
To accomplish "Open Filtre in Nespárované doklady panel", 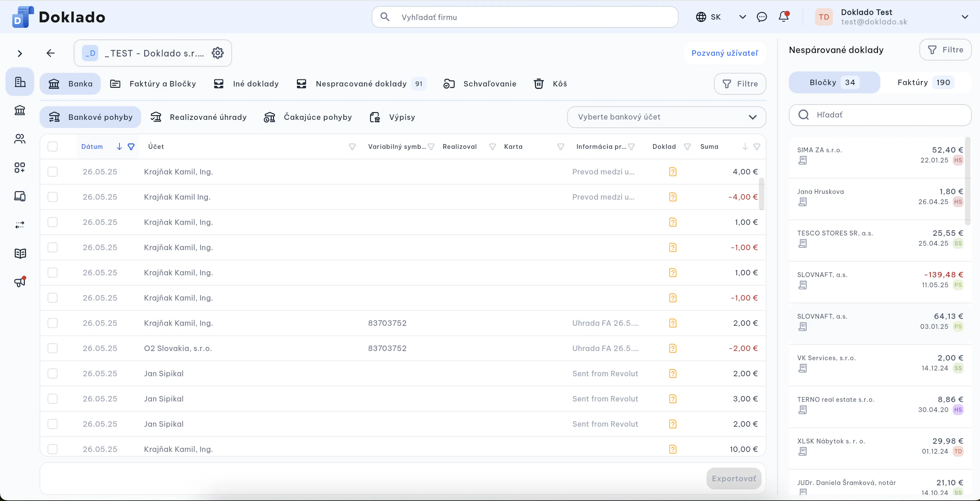I will point(945,50).
